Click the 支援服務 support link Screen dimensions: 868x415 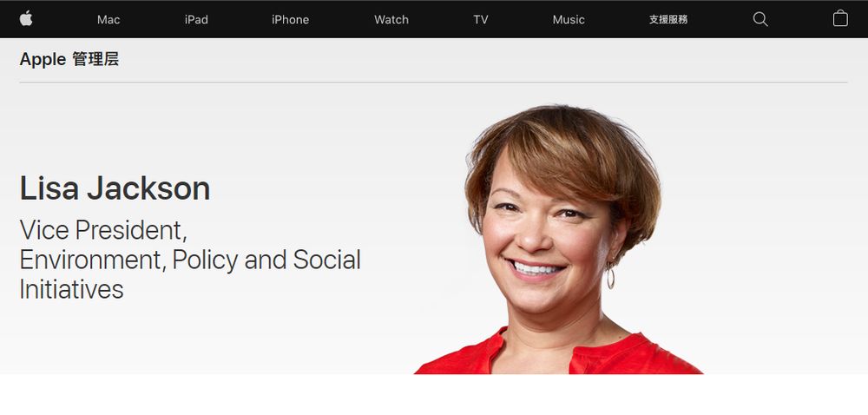point(668,19)
